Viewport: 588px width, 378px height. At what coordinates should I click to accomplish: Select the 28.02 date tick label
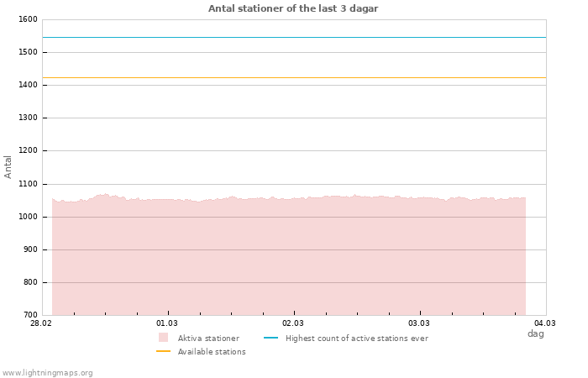click(x=41, y=323)
